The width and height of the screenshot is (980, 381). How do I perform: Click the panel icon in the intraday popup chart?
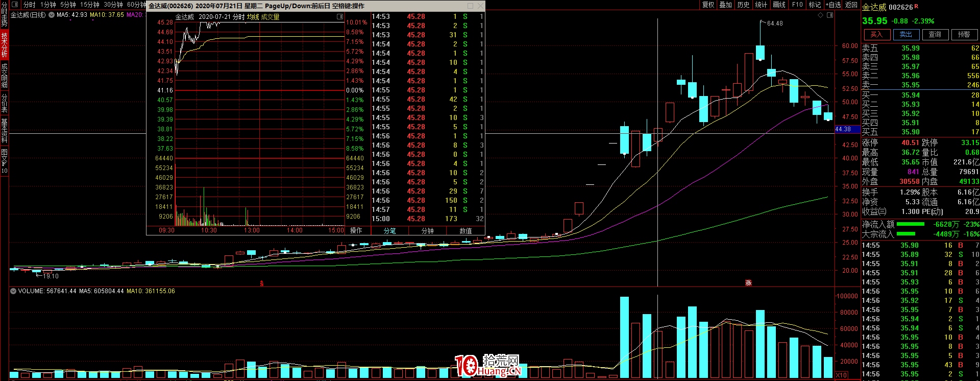coord(340,17)
